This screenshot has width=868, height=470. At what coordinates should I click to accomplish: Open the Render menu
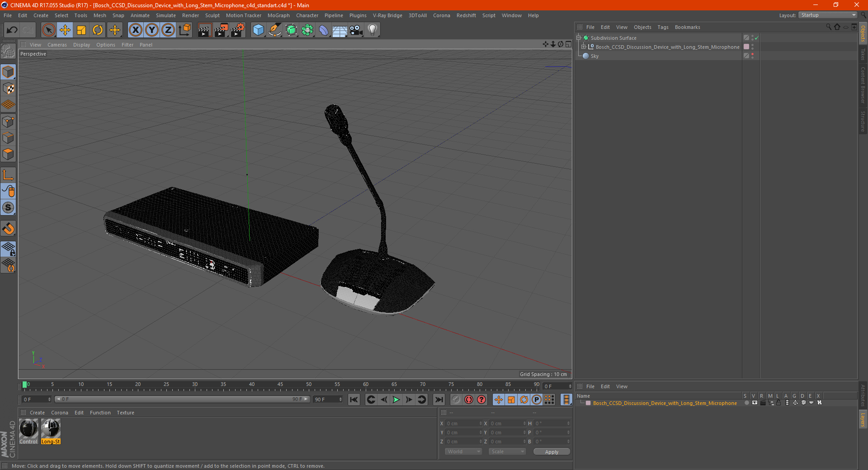(190, 15)
